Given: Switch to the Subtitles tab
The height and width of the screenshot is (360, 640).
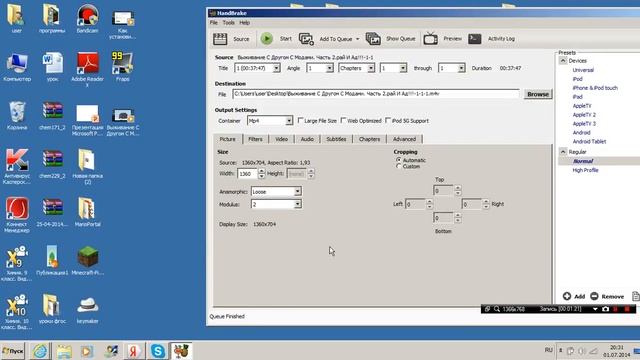Looking at the screenshot, I should click(336, 139).
